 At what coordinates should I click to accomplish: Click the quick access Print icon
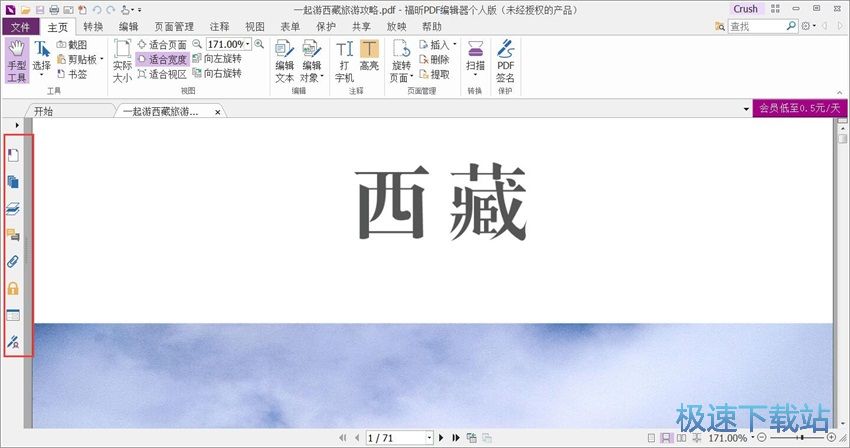[54, 10]
